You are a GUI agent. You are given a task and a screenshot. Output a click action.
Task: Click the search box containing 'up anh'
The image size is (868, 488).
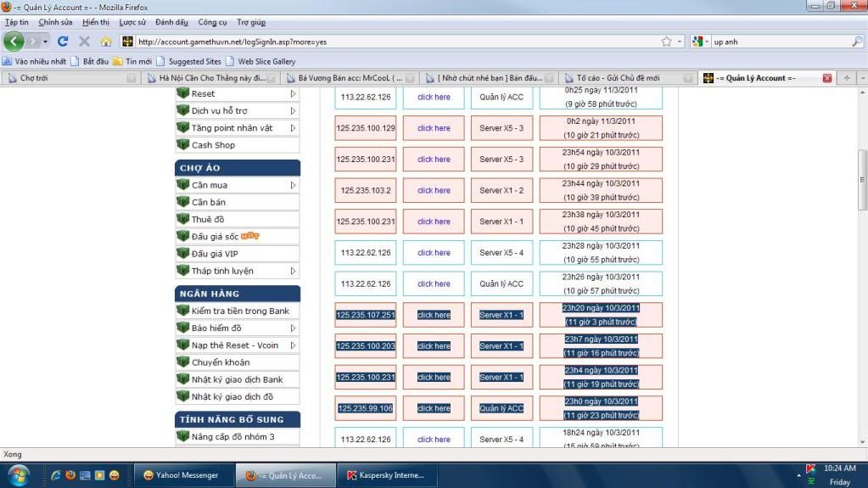coord(781,42)
